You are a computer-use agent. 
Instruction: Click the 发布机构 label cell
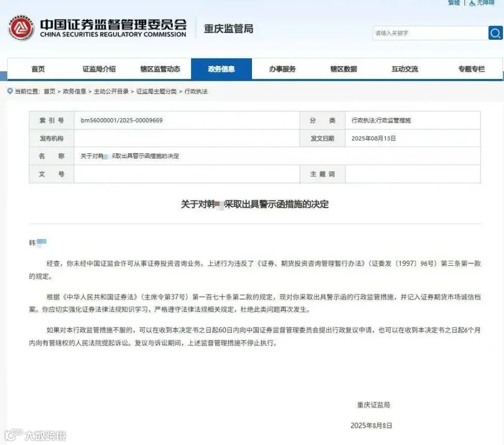(x=52, y=138)
